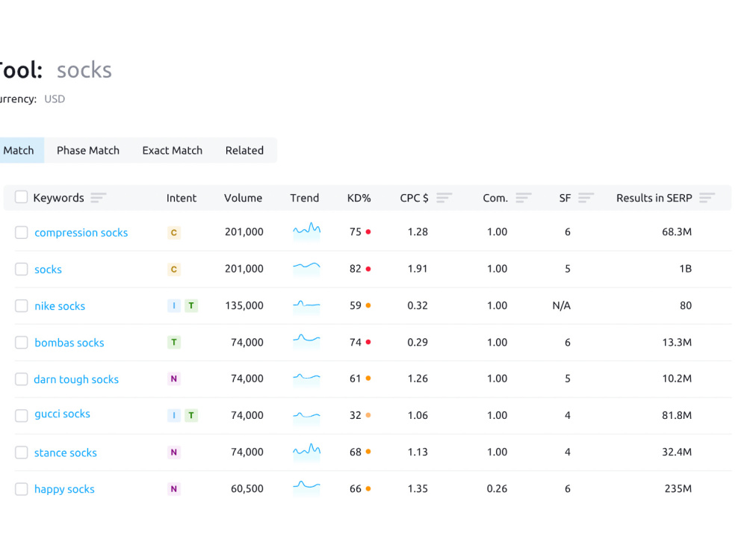Switch to the Phase Match tab
The height and width of the screenshot is (560, 747).
click(88, 151)
